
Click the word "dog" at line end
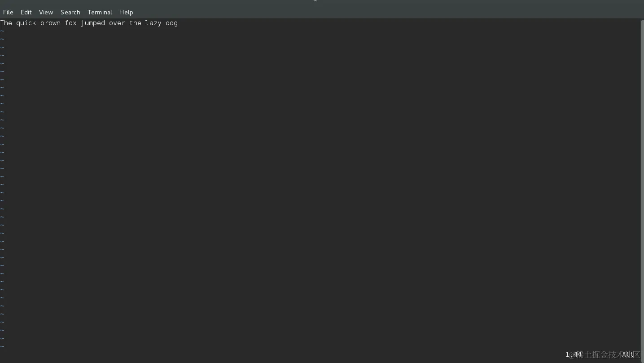click(171, 23)
